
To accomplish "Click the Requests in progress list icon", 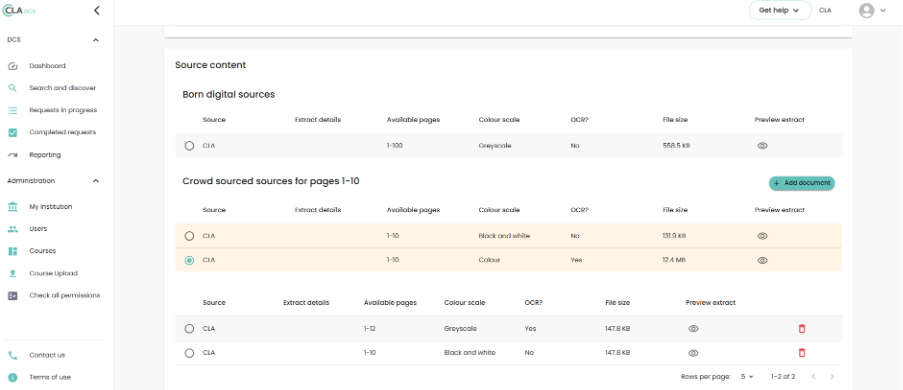I will click(13, 110).
